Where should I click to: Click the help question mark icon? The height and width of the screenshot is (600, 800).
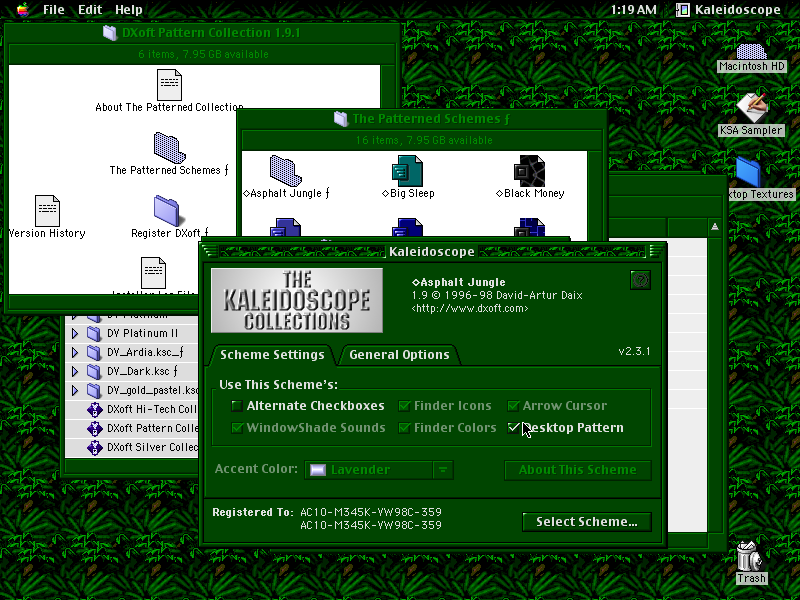pos(640,280)
